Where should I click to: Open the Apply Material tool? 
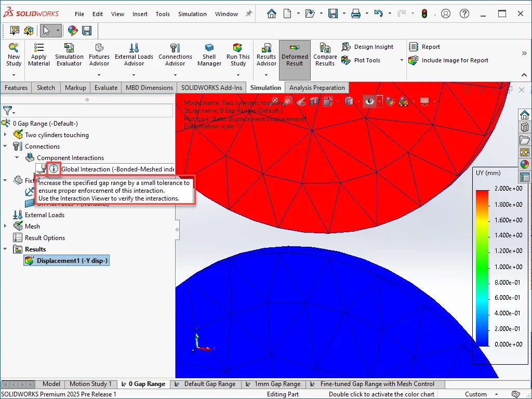click(39, 55)
